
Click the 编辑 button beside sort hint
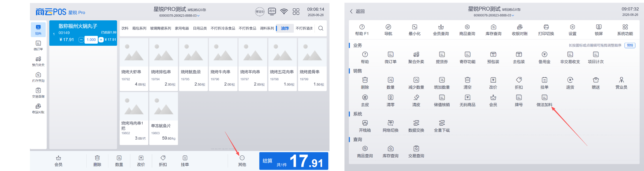tap(630, 45)
